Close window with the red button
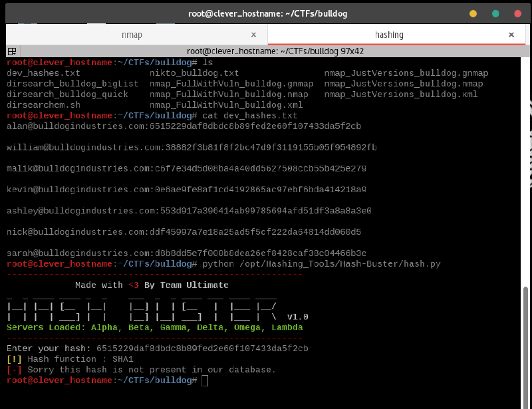 coord(517,13)
